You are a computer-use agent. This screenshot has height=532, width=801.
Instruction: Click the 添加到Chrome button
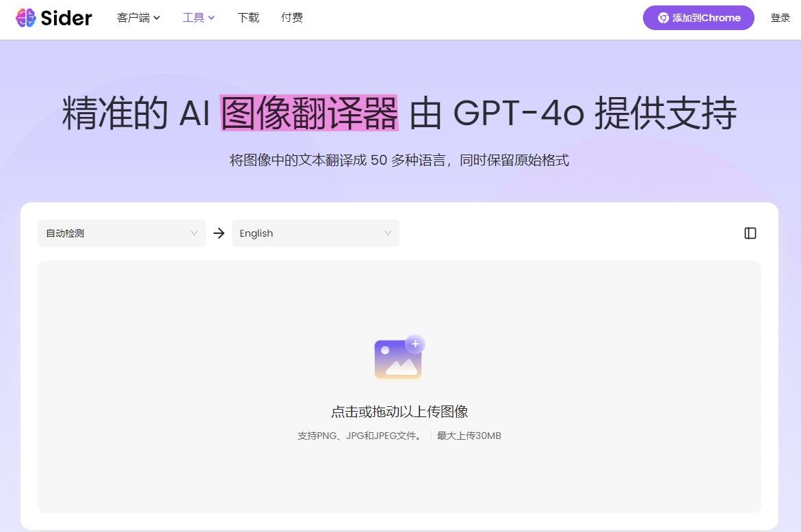click(x=698, y=18)
